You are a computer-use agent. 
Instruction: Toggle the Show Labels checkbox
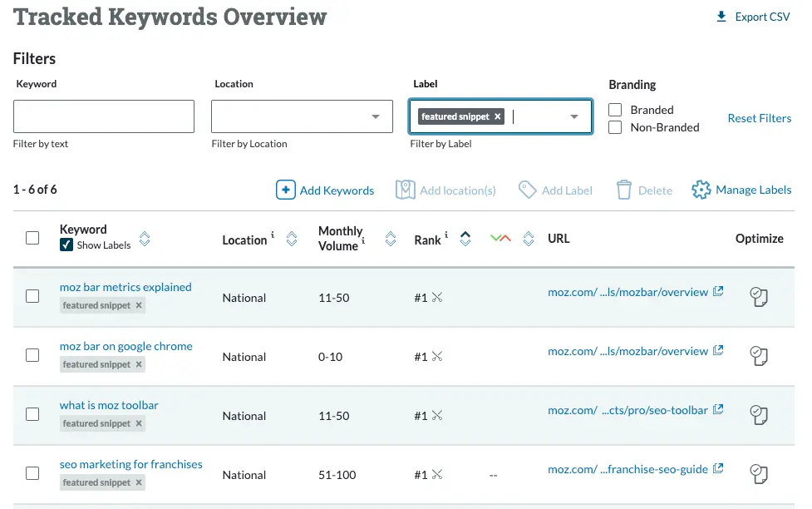point(66,245)
